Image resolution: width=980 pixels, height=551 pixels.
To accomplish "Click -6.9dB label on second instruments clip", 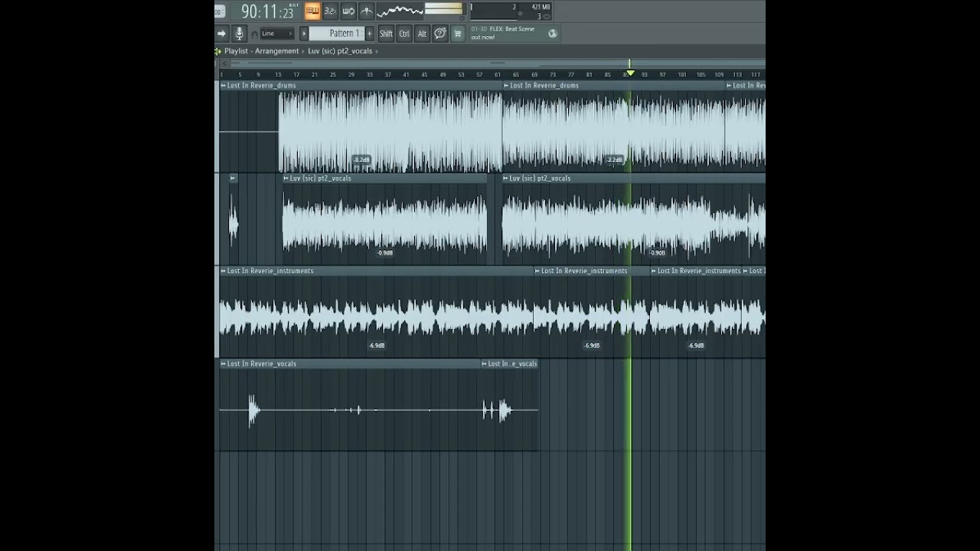I will (x=592, y=345).
